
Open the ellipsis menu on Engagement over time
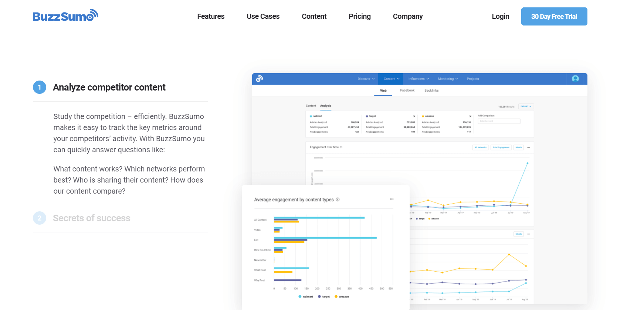click(x=529, y=147)
